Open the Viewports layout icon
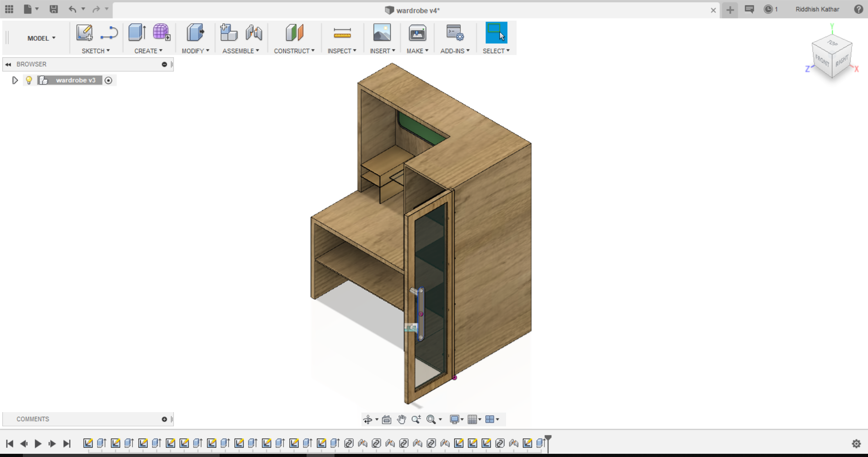This screenshot has width=868, height=457. [490, 419]
